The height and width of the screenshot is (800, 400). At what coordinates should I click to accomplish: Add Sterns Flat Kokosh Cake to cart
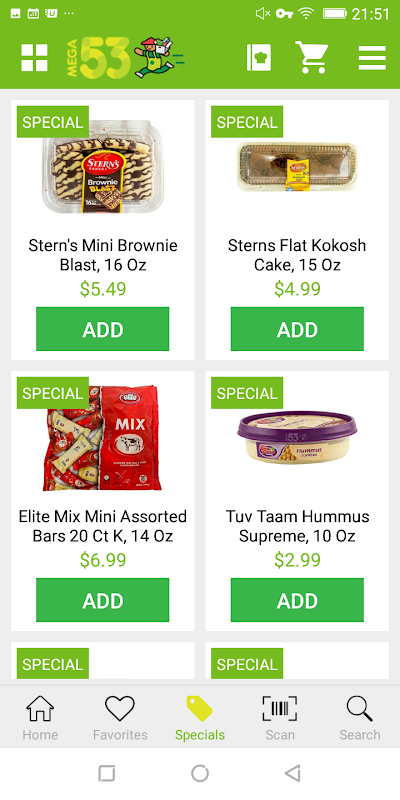tap(297, 329)
